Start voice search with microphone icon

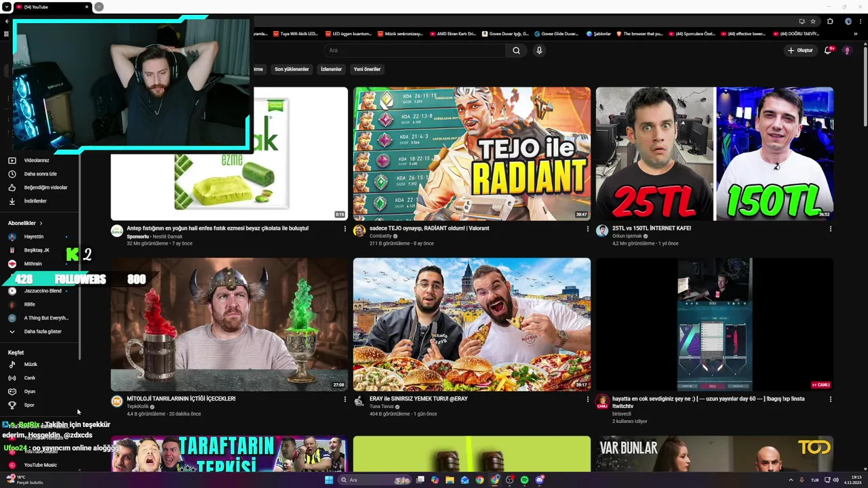tap(539, 50)
